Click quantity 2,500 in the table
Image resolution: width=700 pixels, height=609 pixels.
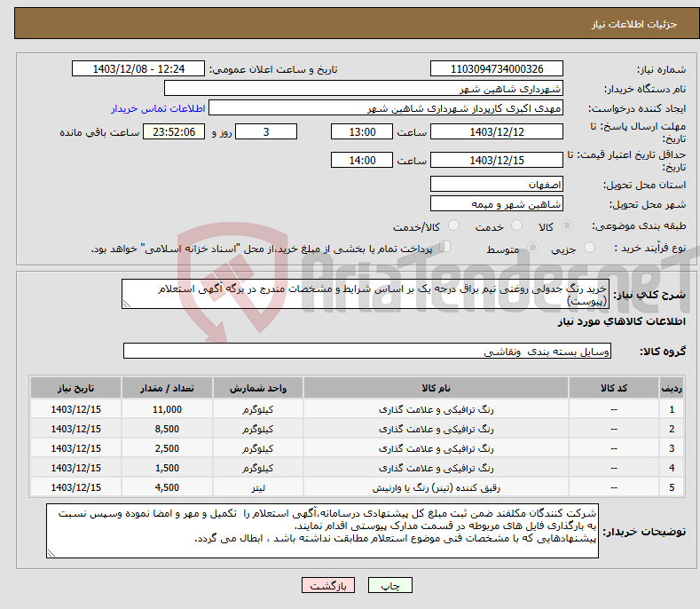(x=167, y=448)
